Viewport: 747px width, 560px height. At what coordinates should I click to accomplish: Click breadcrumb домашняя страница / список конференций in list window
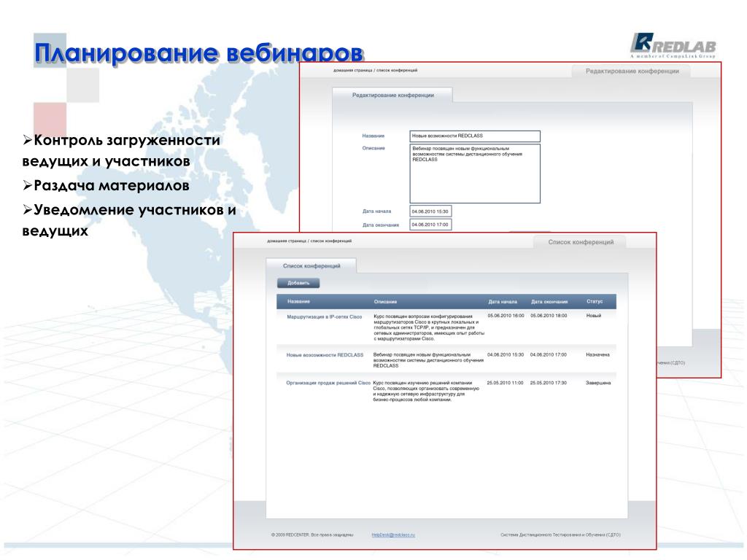click(x=309, y=241)
